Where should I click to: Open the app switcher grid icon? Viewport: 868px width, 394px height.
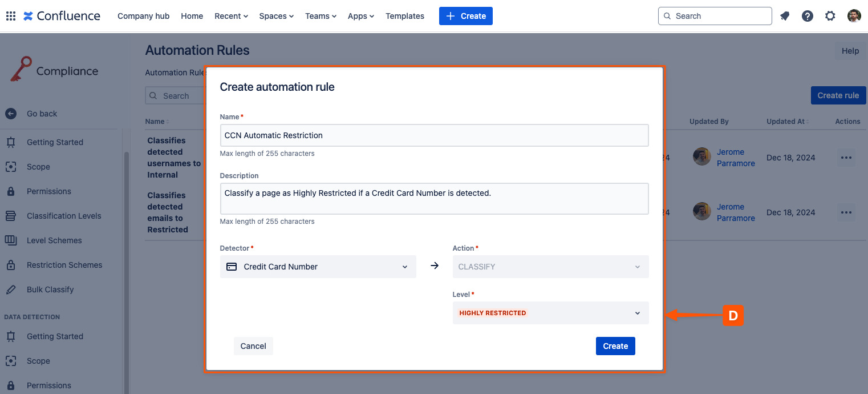(x=10, y=16)
